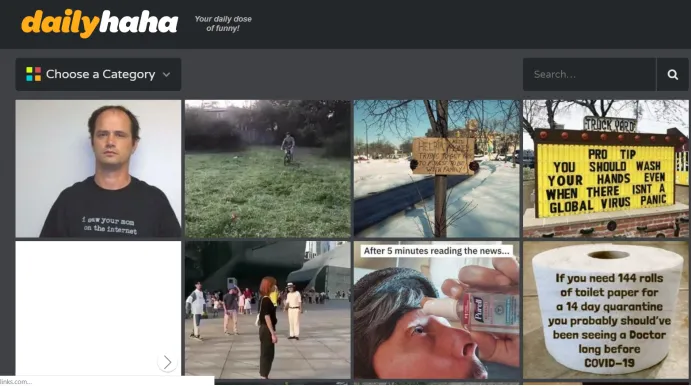
Task: Open the red-haired woman plaza video
Action: pyautogui.click(x=267, y=310)
